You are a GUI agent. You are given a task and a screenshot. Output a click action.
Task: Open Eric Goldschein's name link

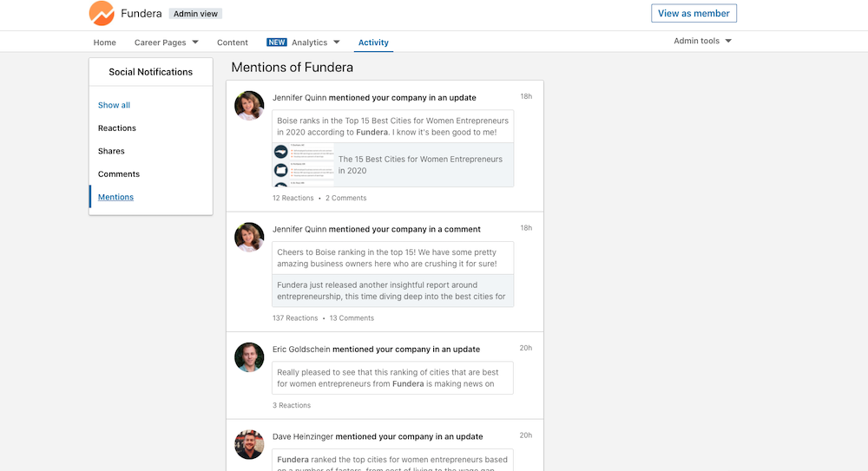tap(301, 350)
